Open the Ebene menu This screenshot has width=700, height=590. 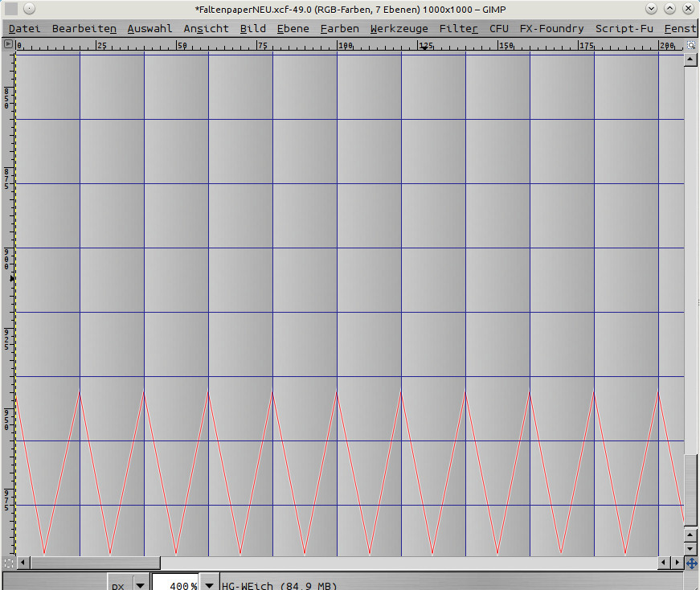[293, 28]
